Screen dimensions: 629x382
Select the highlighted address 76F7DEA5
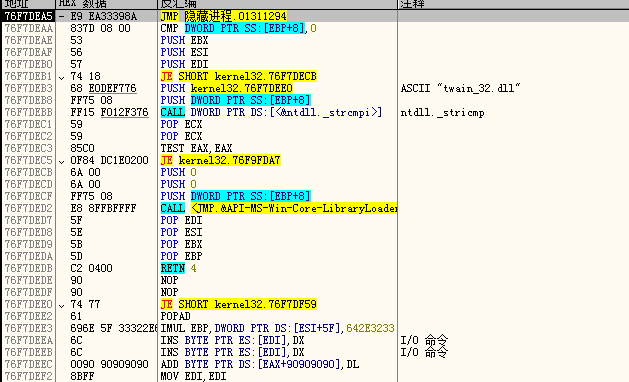pos(28,16)
